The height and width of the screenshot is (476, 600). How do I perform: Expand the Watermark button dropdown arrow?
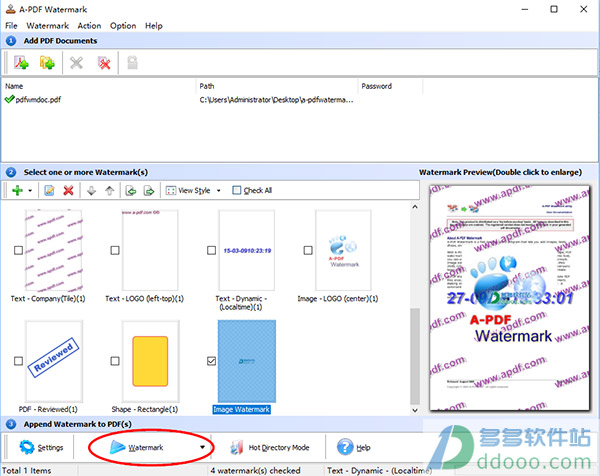(202, 447)
